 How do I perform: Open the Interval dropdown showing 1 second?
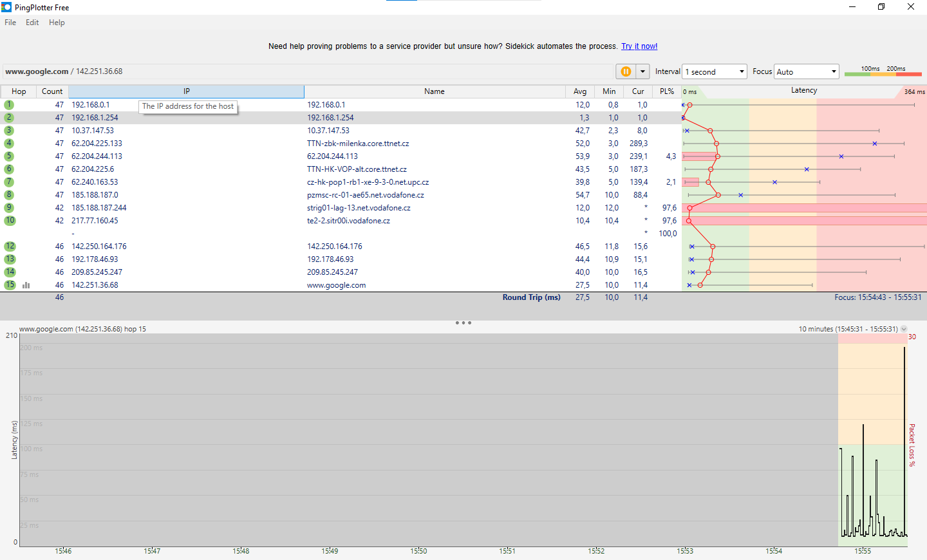[714, 71]
